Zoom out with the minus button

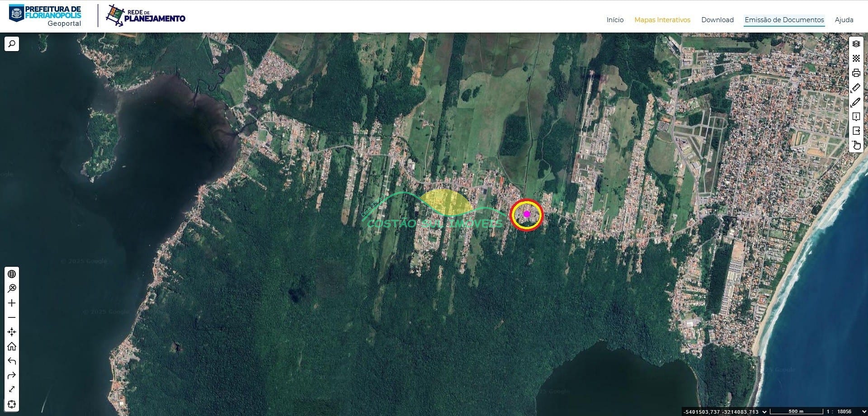tap(12, 317)
